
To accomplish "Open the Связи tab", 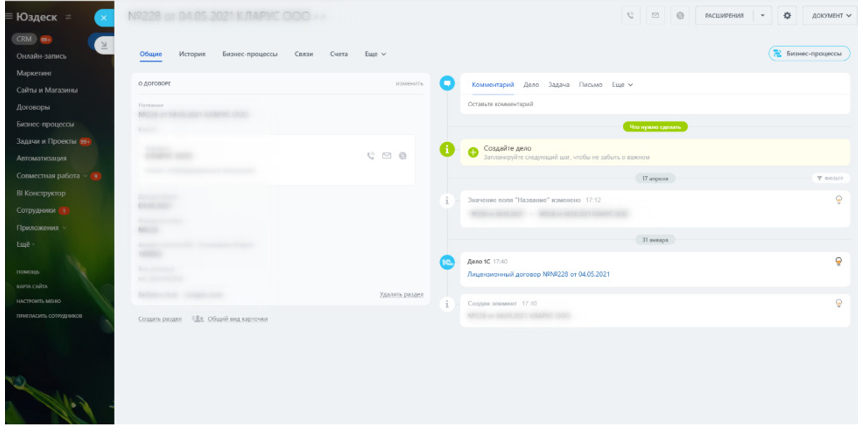I will click(304, 54).
